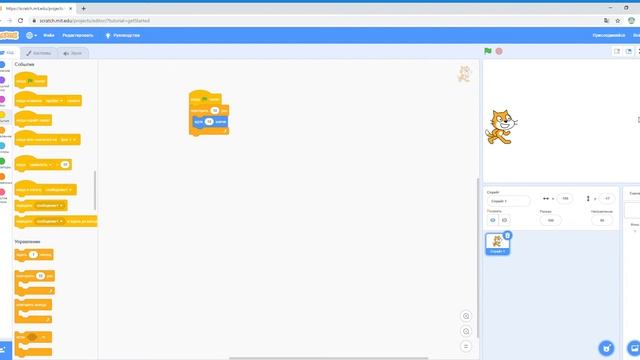Switch to the Звуки tab
The image size is (640, 360).
tap(73, 53)
